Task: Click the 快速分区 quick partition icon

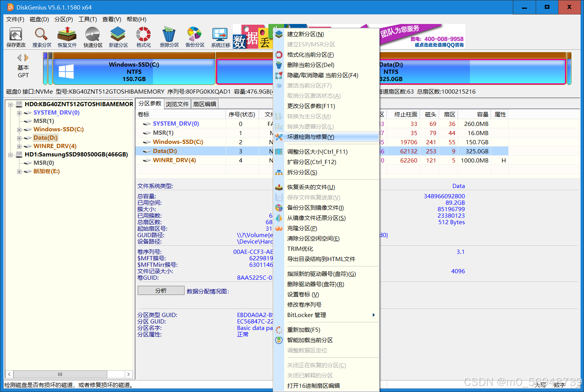Action: point(93,37)
